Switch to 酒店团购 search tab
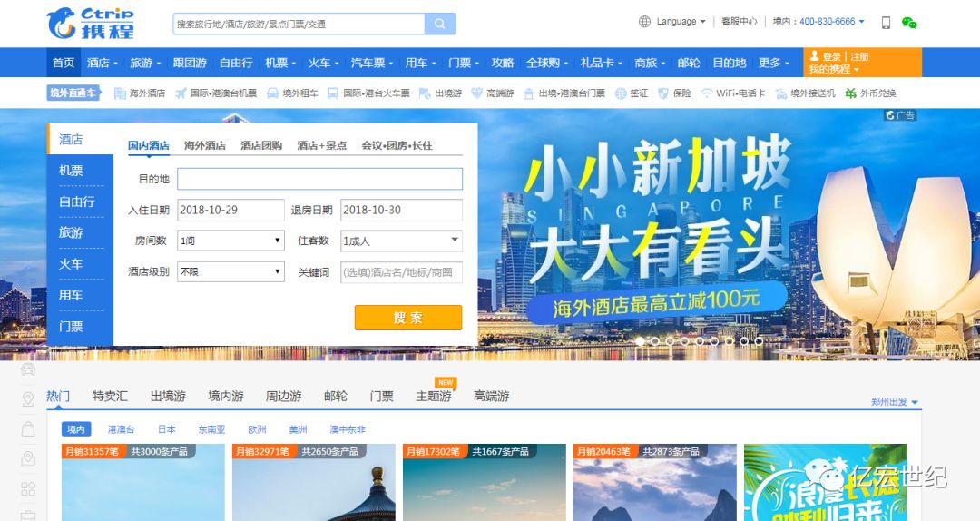 (x=261, y=146)
